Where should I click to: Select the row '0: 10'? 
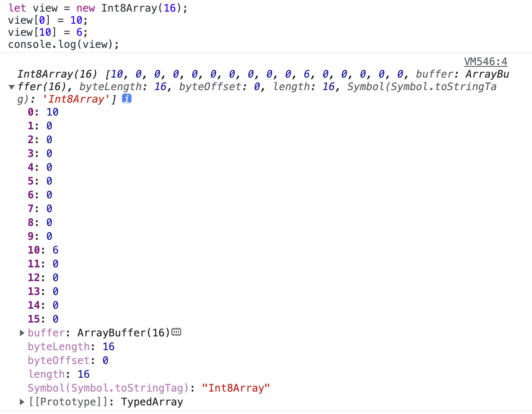[x=43, y=112]
